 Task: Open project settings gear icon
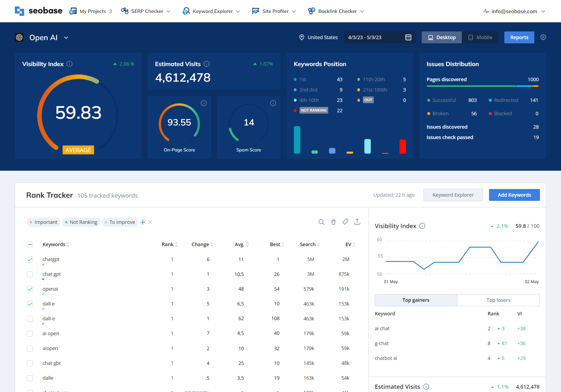pyautogui.click(x=543, y=37)
